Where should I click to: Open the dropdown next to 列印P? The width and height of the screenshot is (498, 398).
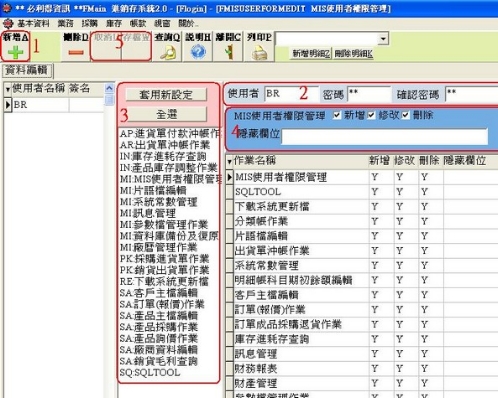pyautogui.click(x=383, y=39)
